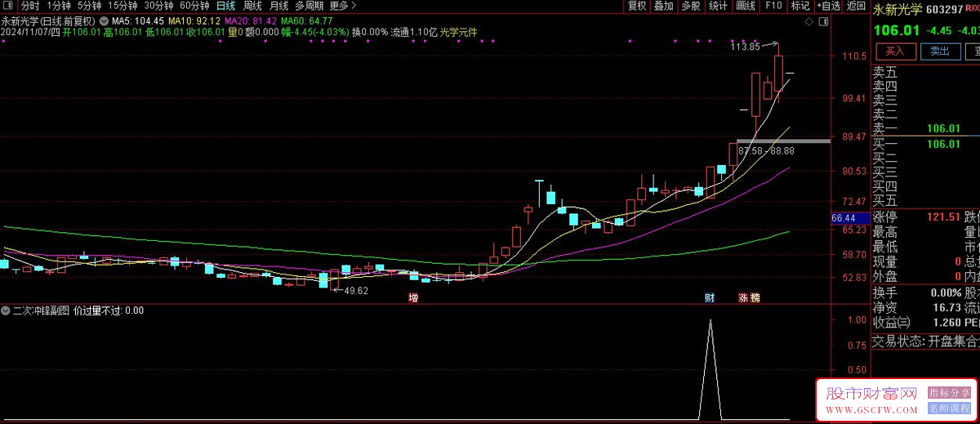Image resolution: width=980 pixels, height=424 pixels.
Task: Switch to 60分钟 period
Action: coord(194,6)
